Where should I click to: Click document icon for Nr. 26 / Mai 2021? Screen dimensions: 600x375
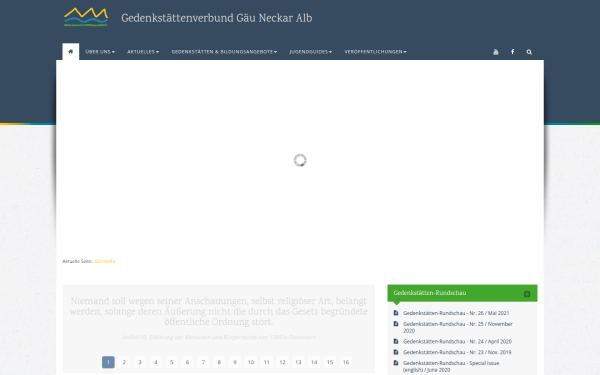pos(396,313)
